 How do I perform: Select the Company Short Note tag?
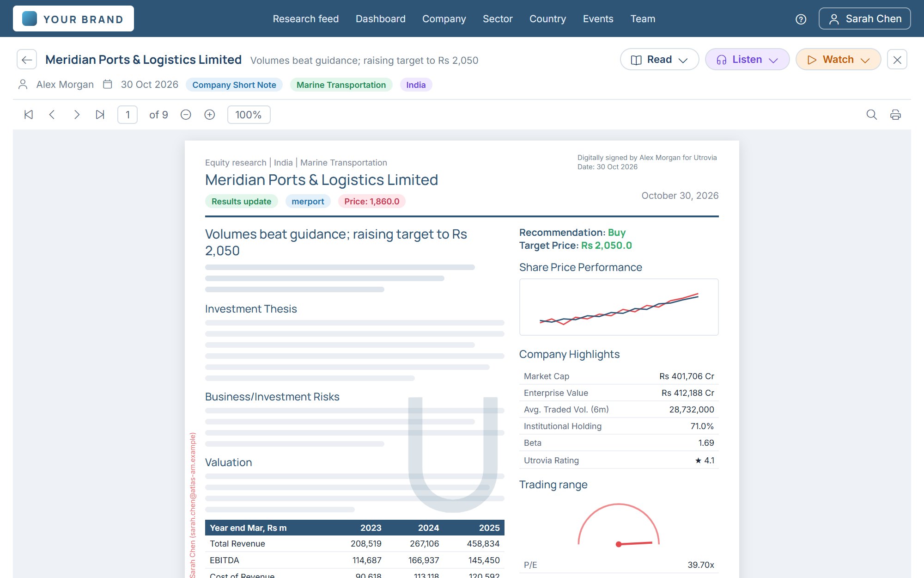(234, 85)
